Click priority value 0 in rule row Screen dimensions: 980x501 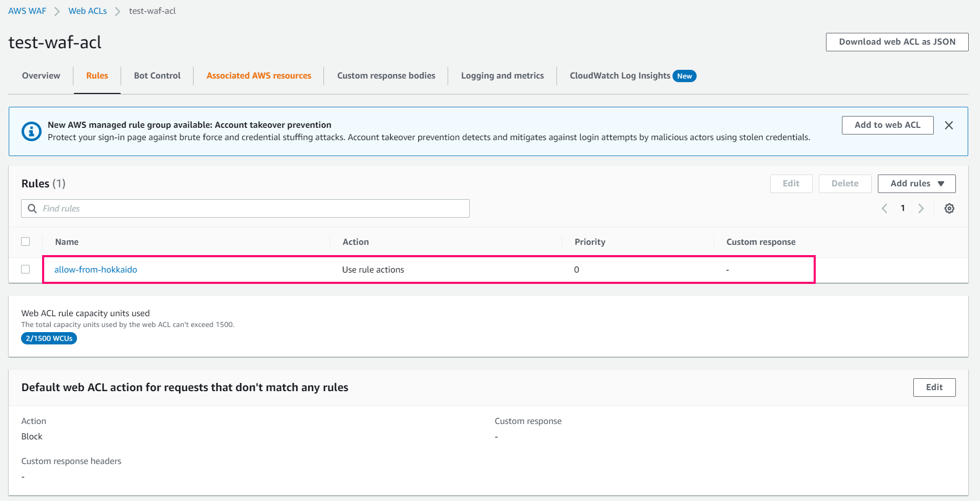click(x=577, y=269)
